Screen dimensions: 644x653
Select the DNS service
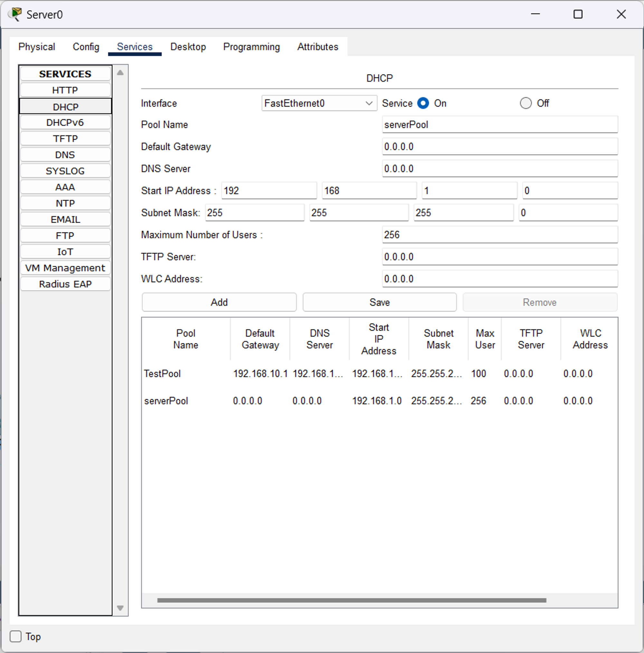[65, 155]
